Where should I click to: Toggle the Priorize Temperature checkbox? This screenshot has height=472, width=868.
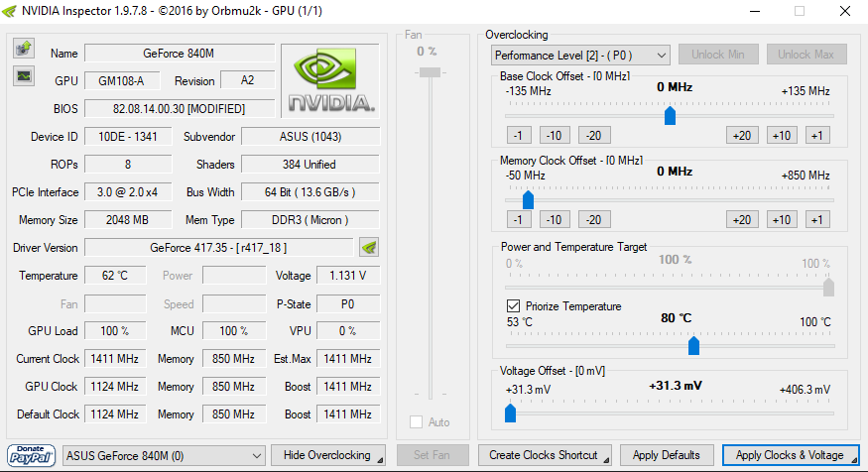click(x=513, y=306)
